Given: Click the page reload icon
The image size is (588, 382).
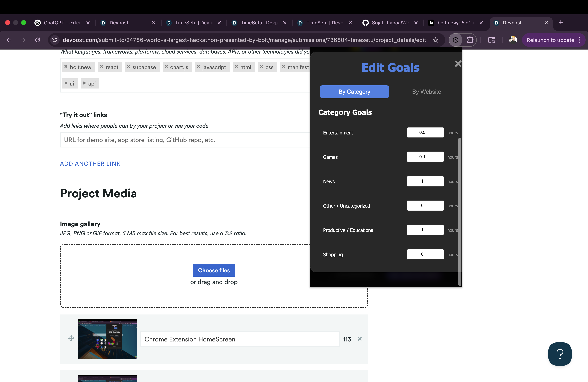Looking at the screenshot, I should (38, 40).
